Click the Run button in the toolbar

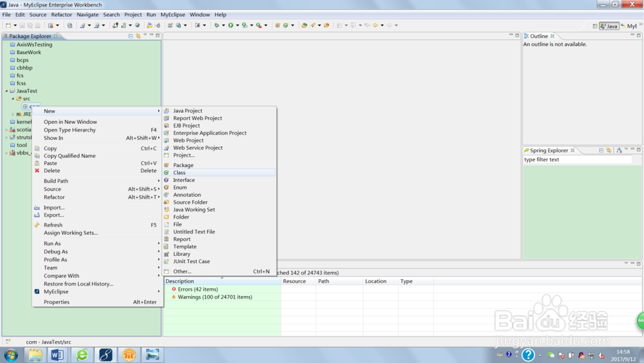point(231,26)
